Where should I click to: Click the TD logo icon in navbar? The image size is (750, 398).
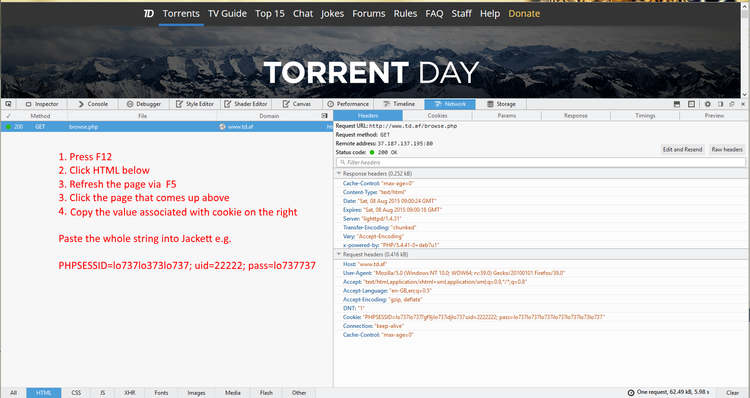pyautogui.click(x=149, y=13)
